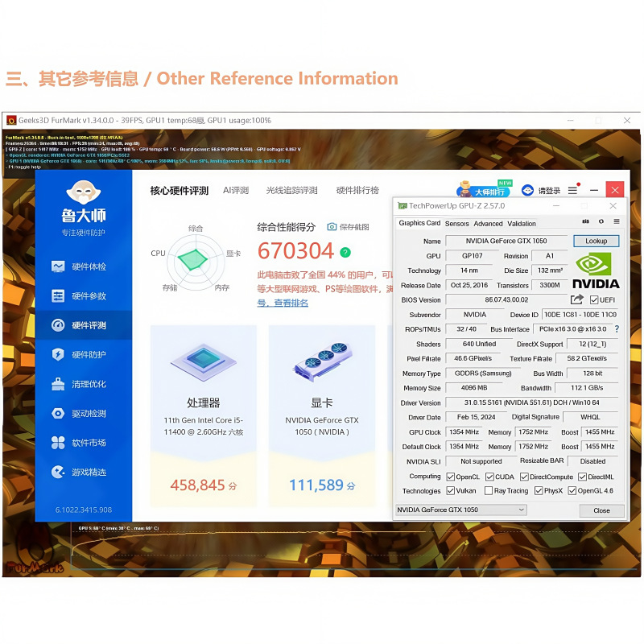Image resolution: width=644 pixels, height=644 pixels.
Task: Click the radar performance chart
Action: pyautogui.click(x=196, y=261)
